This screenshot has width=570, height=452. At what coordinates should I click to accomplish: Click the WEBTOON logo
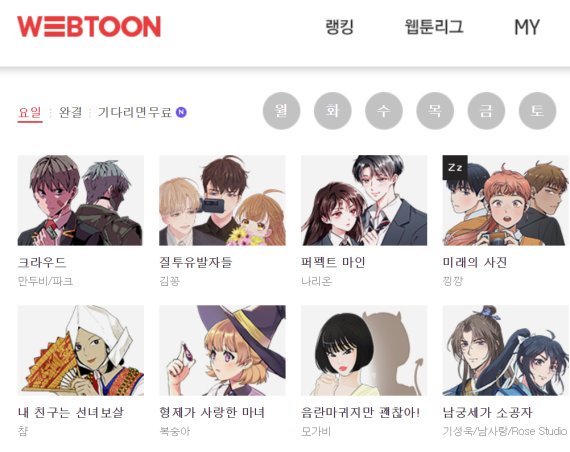coord(89,27)
